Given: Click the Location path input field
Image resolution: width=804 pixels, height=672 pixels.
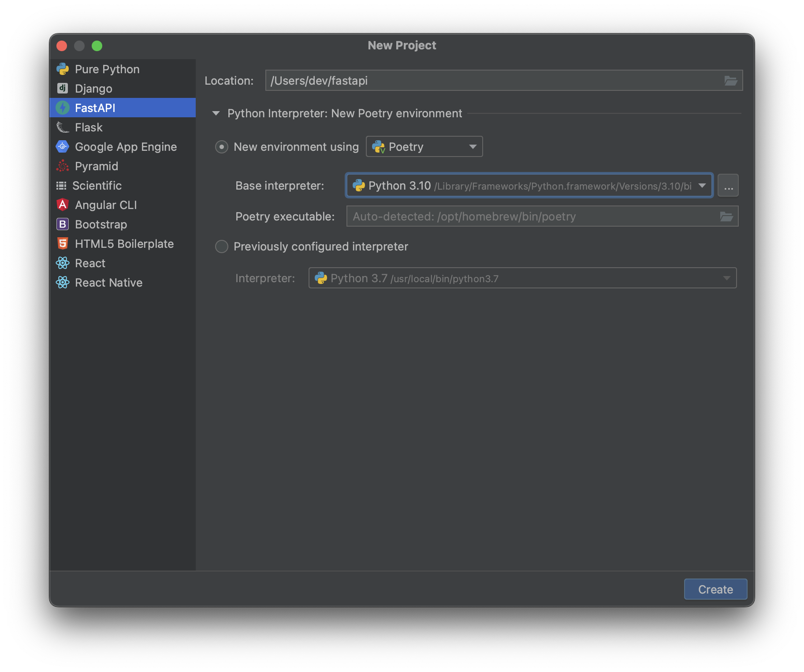Looking at the screenshot, I should click(504, 81).
